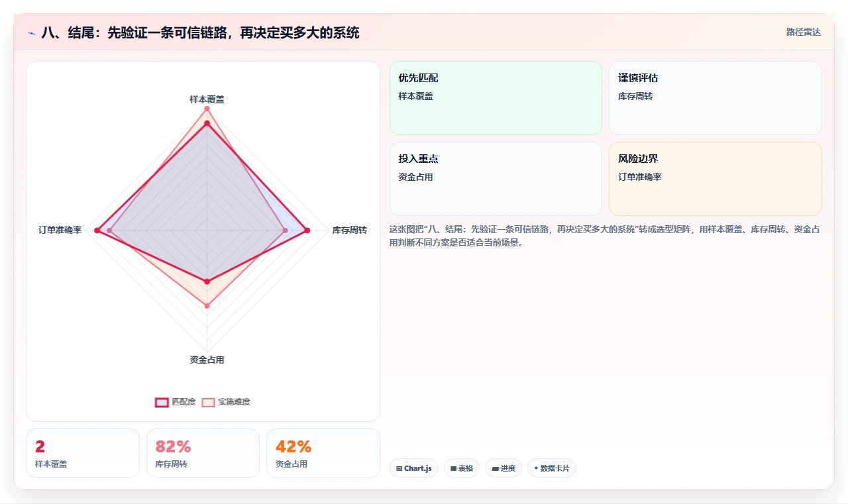The image size is (848, 504).
Task: Click the 库存周转 radar axis label
Action: pos(350,230)
